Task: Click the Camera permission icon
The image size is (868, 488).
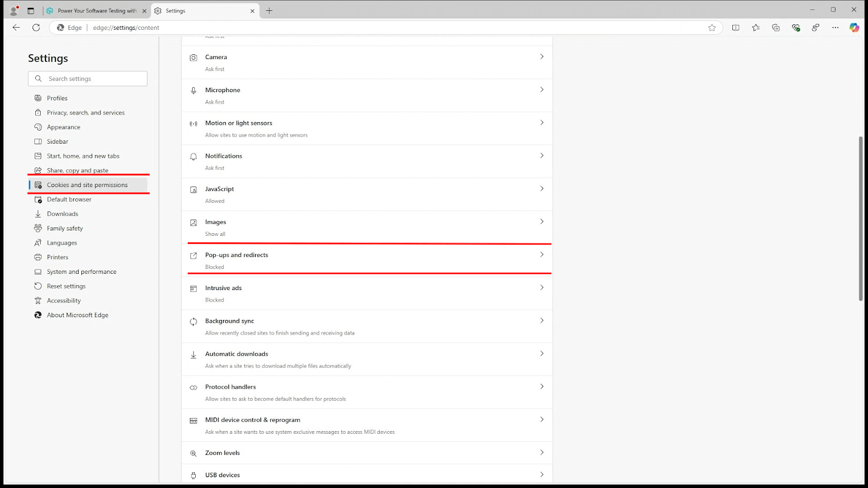Action: click(193, 57)
